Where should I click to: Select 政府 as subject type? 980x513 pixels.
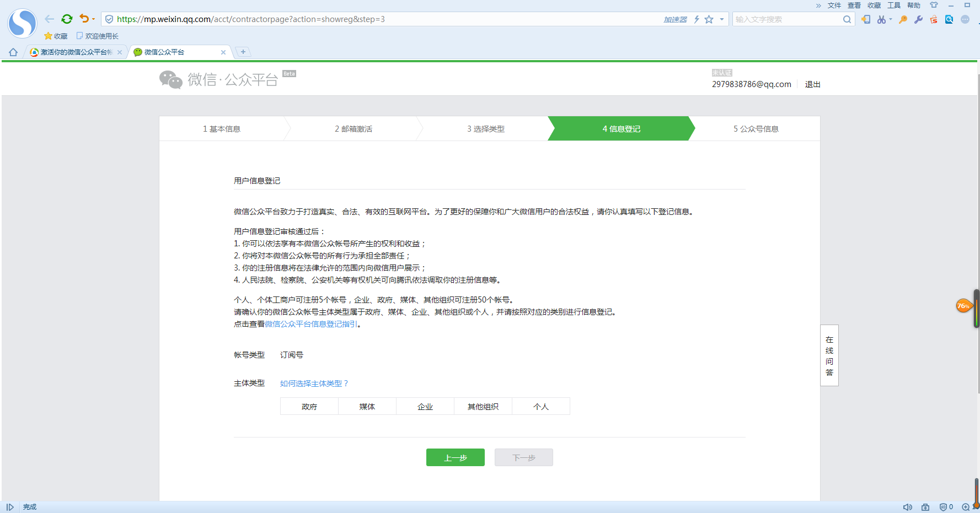[x=309, y=406]
